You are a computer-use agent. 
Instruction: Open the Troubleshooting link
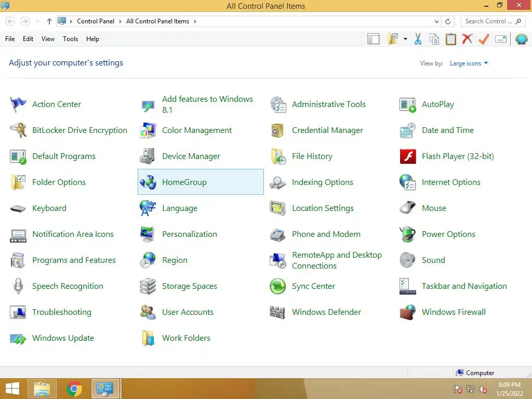[x=62, y=312]
